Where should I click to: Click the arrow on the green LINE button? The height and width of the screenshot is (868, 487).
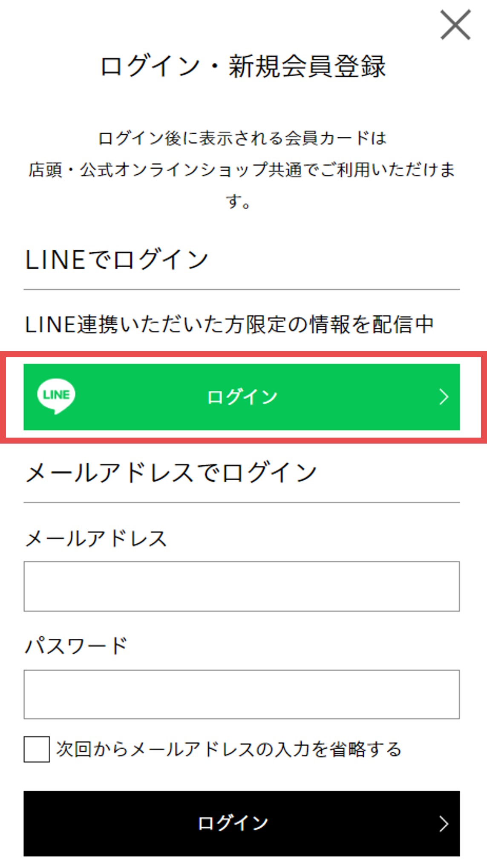444,397
